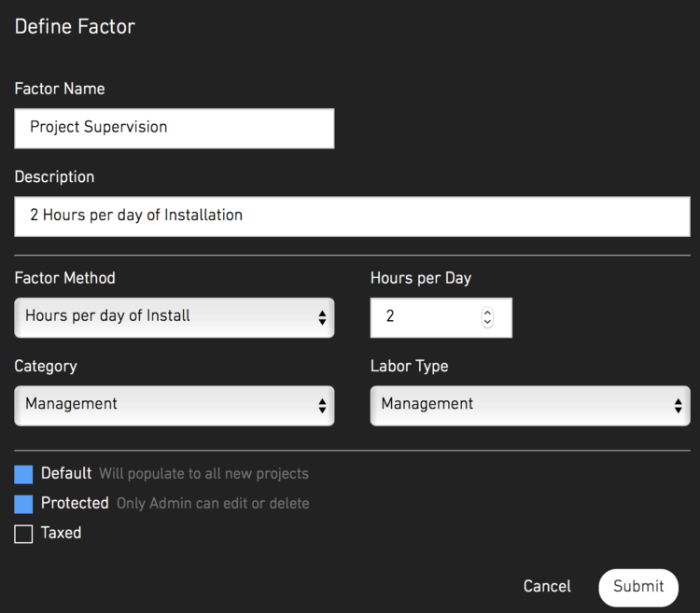Click the Description text field
The height and width of the screenshot is (613, 700).
[352, 216]
